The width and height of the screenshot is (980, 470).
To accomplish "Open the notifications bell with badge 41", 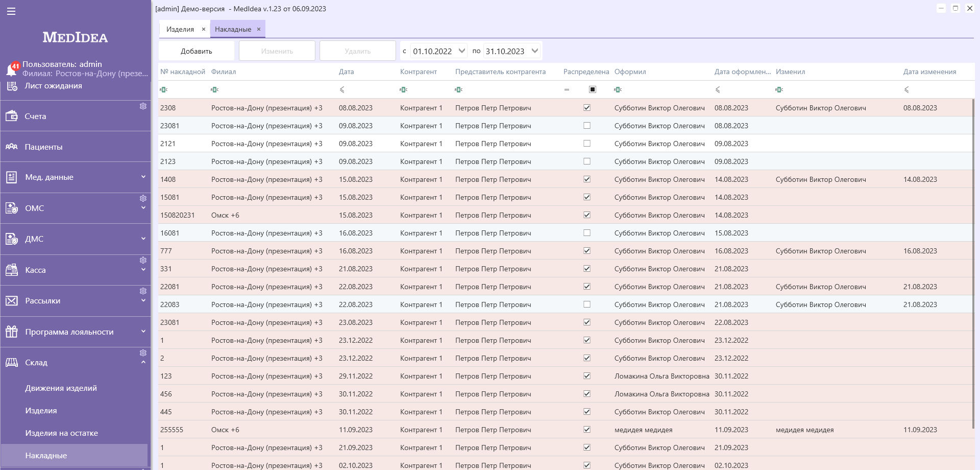I will [12, 69].
